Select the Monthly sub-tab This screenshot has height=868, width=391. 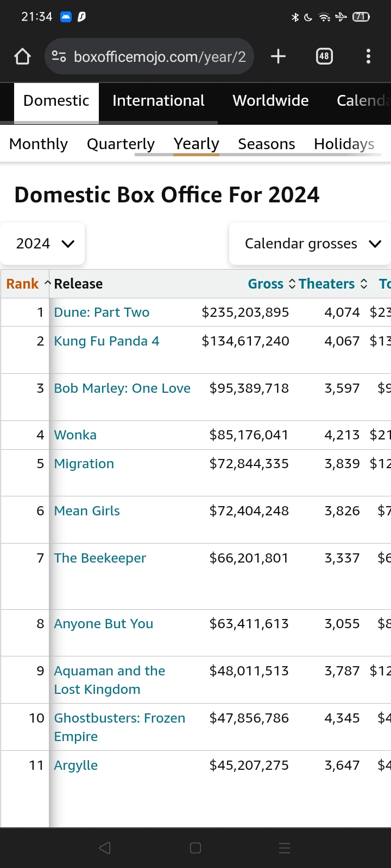click(x=39, y=144)
